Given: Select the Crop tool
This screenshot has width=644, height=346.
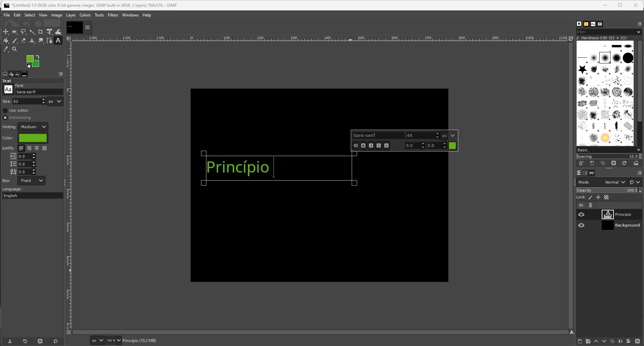Looking at the screenshot, I should [x=41, y=32].
